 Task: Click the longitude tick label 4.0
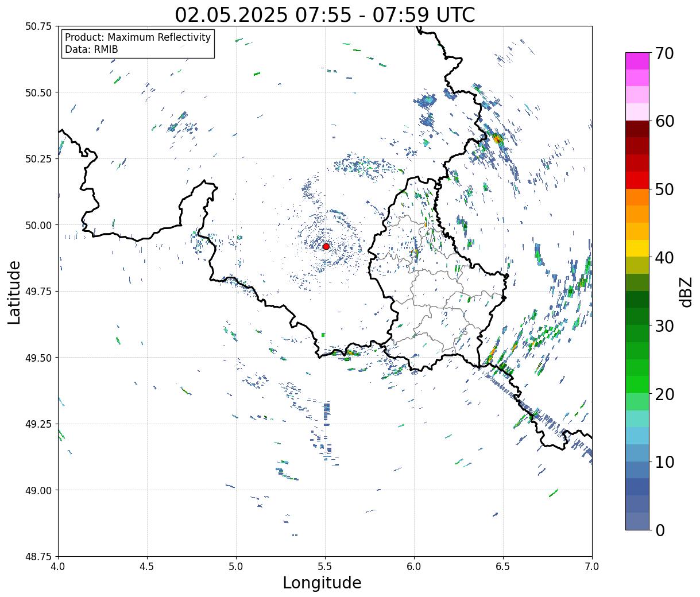tap(58, 567)
